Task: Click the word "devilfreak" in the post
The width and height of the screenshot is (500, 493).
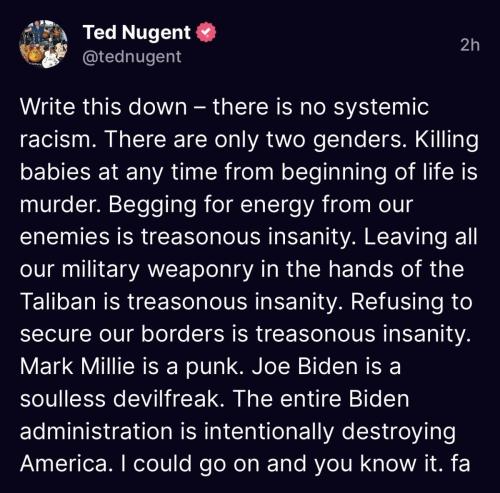Action: (x=169, y=399)
